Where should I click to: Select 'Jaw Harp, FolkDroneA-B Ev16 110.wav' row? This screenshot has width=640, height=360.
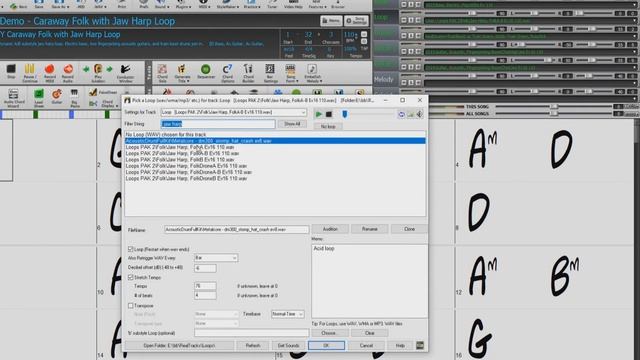(275, 172)
